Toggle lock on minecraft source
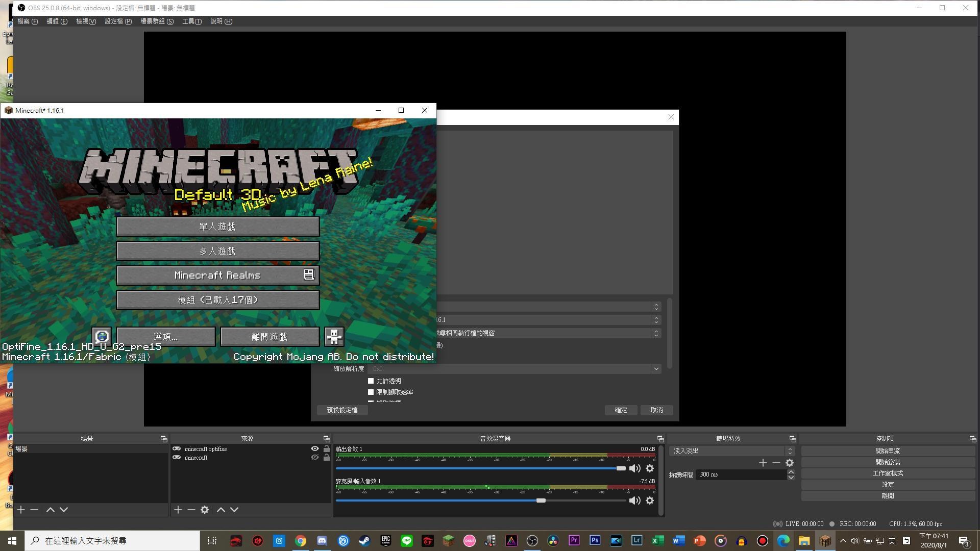This screenshot has height=551, width=980. coord(327,458)
